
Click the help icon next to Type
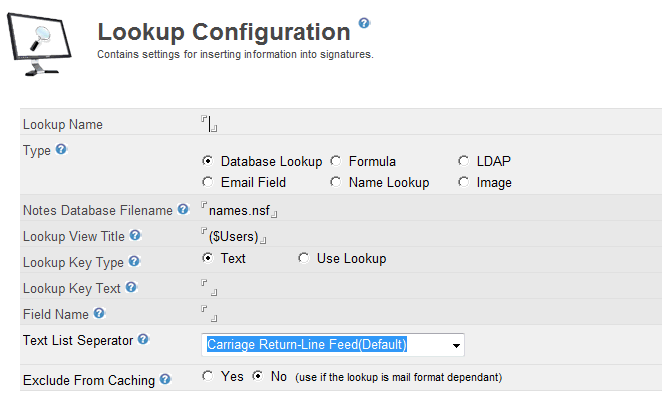pos(61,150)
